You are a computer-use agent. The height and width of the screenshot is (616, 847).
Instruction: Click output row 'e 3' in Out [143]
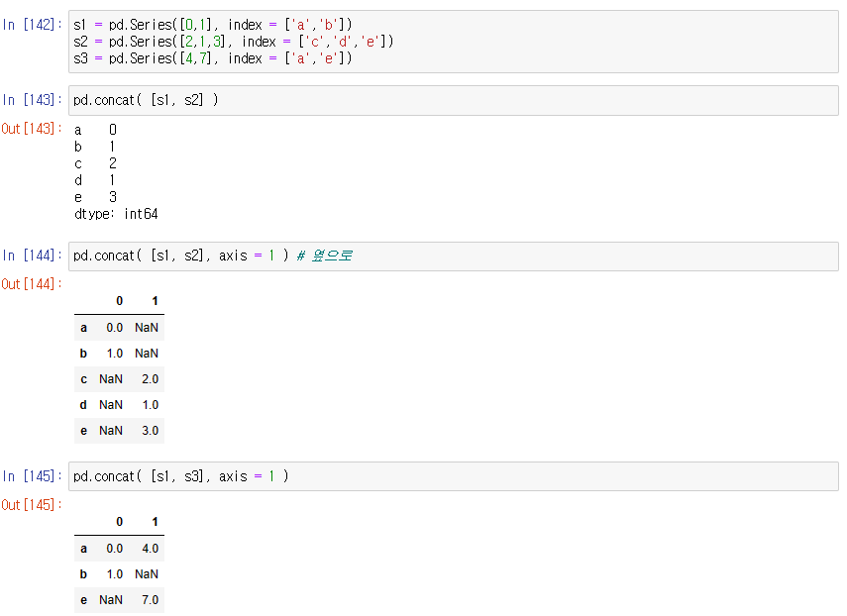[x=96, y=197]
